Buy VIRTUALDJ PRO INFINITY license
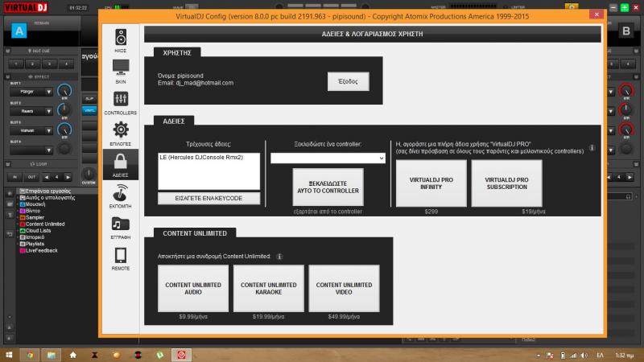 (x=431, y=183)
